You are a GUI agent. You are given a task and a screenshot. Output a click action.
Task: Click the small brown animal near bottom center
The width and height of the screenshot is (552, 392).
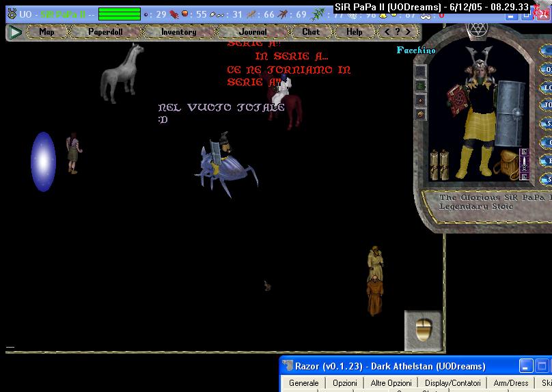pyautogui.click(x=268, y=285)
